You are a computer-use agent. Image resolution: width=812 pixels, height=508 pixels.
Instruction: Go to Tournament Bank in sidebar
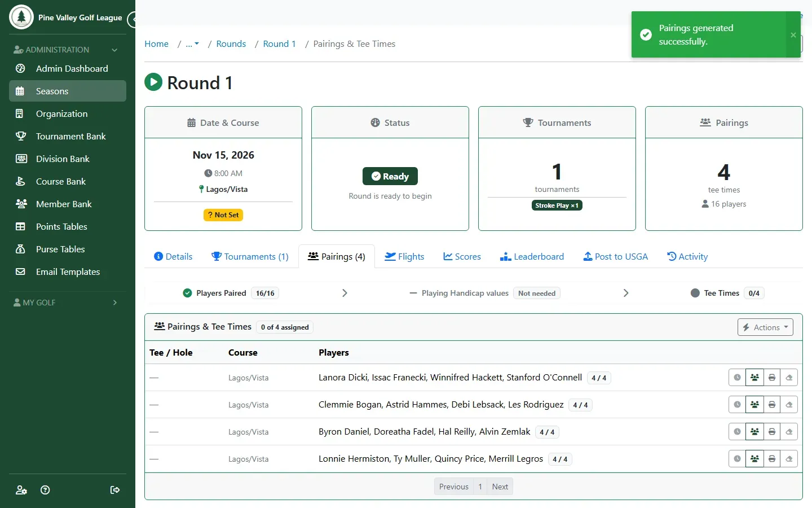click(68, 136)
